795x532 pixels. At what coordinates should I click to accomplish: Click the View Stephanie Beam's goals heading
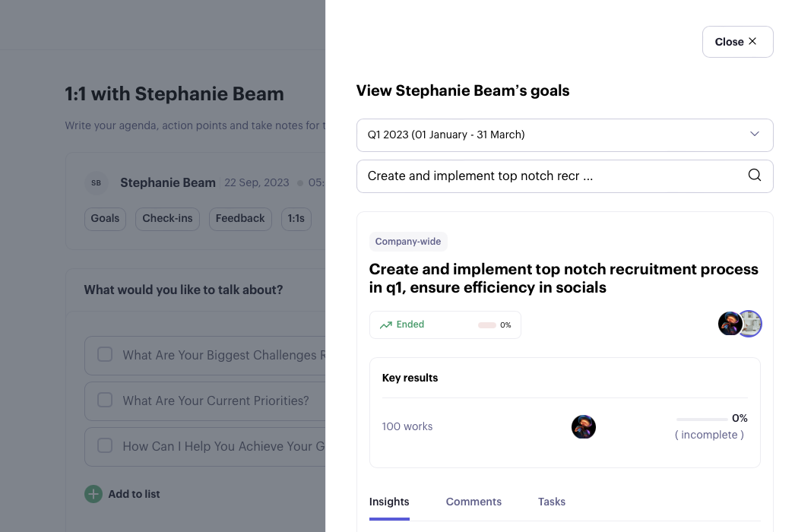[x=463, y=90]
